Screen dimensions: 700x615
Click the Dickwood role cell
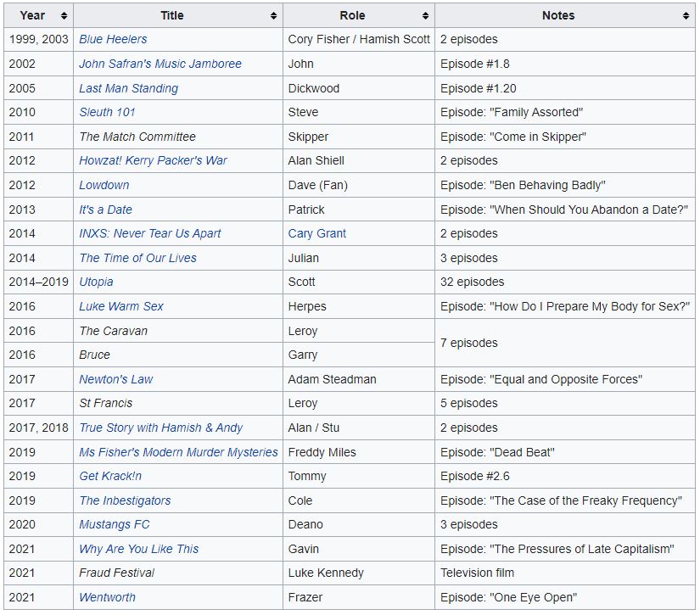tap(359, 88)
